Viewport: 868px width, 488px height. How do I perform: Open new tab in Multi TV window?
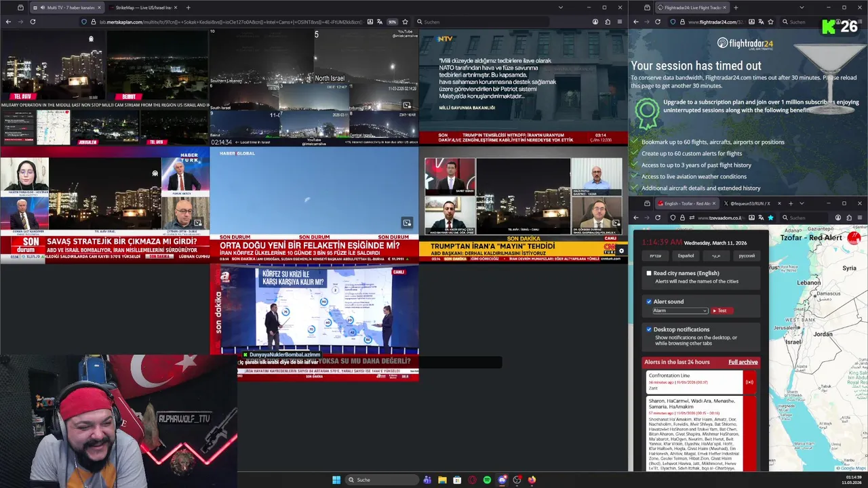click(x=188, y=7)
